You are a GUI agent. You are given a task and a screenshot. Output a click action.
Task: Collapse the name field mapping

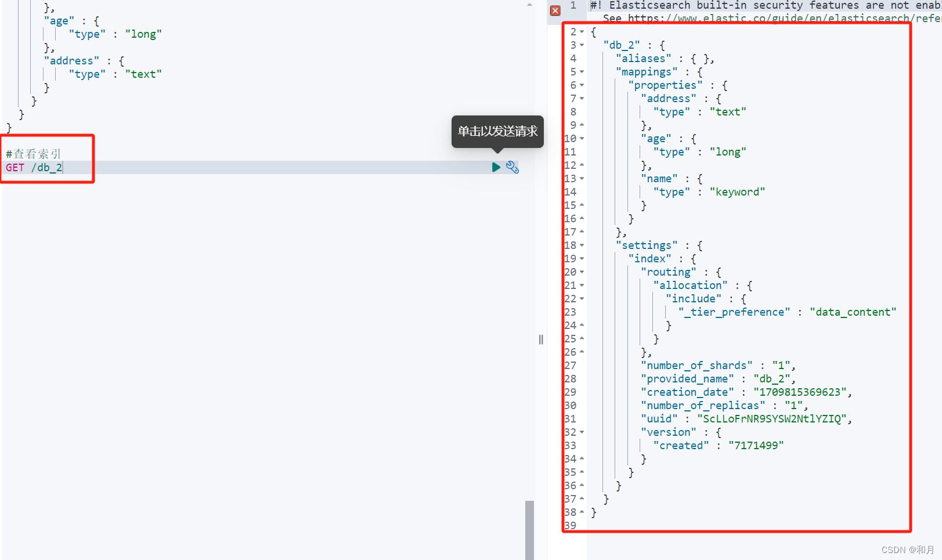pos(580,178)
